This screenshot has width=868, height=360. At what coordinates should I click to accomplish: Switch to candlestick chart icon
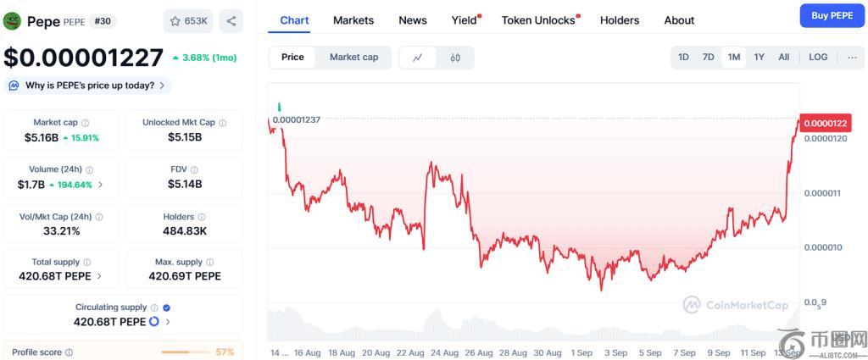[455, 58]
